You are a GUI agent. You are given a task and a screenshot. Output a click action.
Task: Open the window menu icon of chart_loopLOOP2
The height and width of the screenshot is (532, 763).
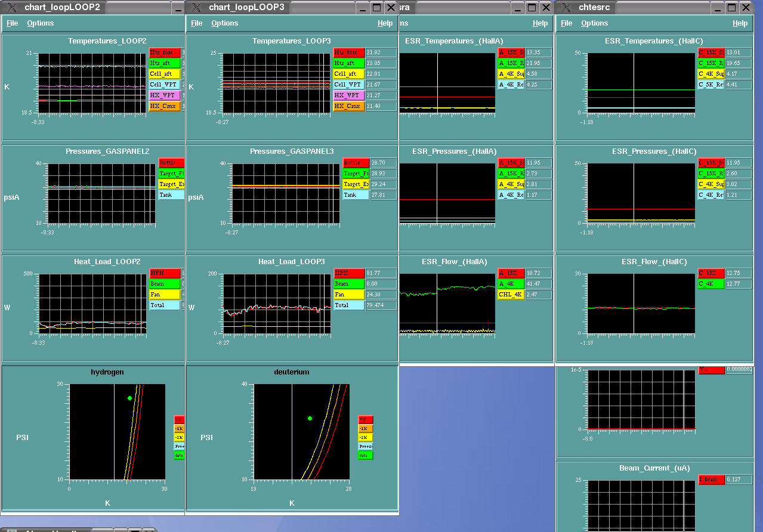click(x=13, y=8)
